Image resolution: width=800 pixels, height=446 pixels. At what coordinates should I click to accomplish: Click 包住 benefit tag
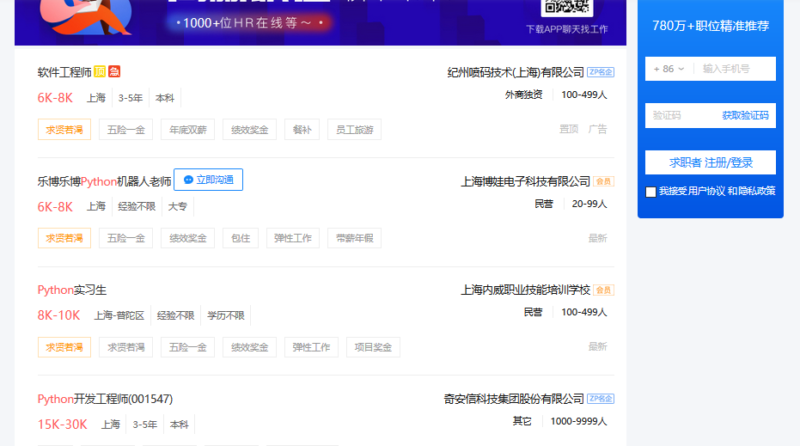(240, 238)
